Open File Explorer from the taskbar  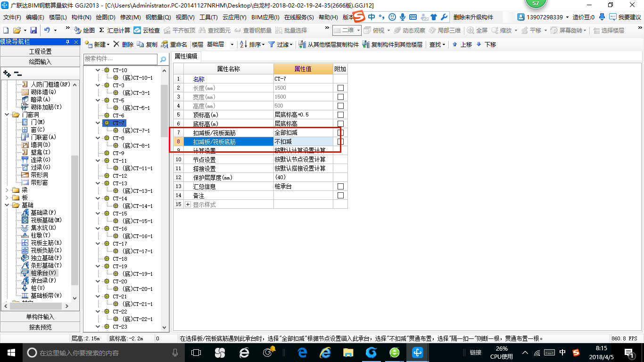348,353
